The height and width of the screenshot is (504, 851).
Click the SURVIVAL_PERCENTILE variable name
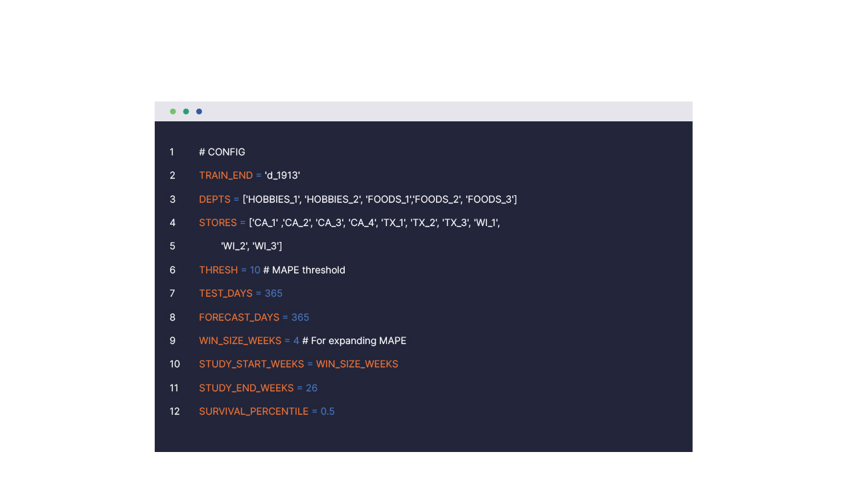point(253,411)
